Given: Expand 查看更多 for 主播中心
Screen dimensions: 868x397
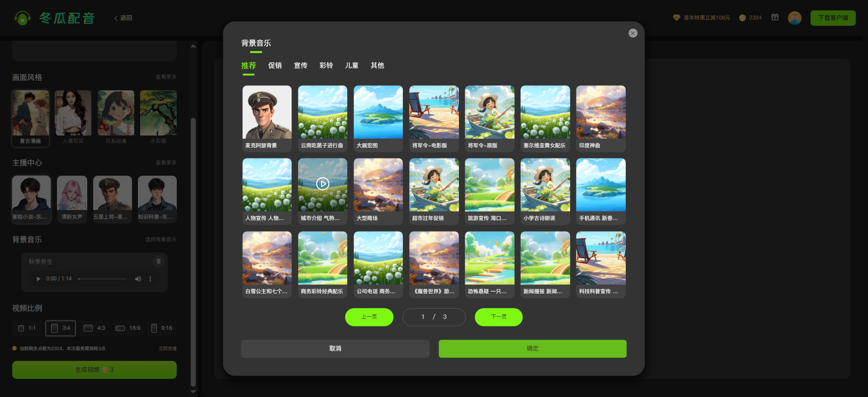Looking at the screenshot, I should point(166,163).
